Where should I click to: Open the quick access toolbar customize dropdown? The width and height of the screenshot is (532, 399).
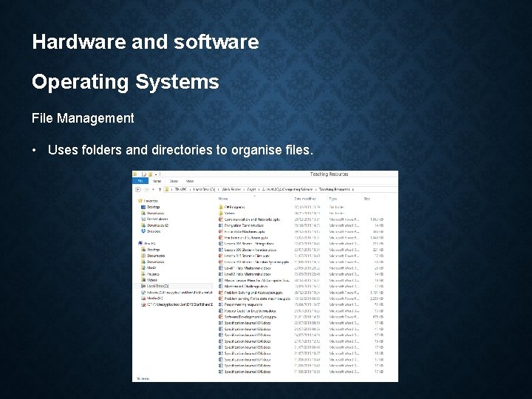(x=156, y=174)
